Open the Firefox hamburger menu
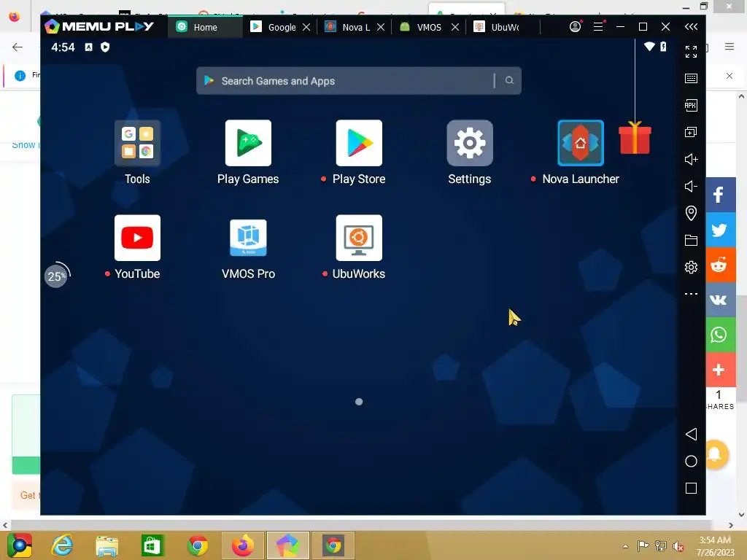747x560 pixels. (729, 47)
